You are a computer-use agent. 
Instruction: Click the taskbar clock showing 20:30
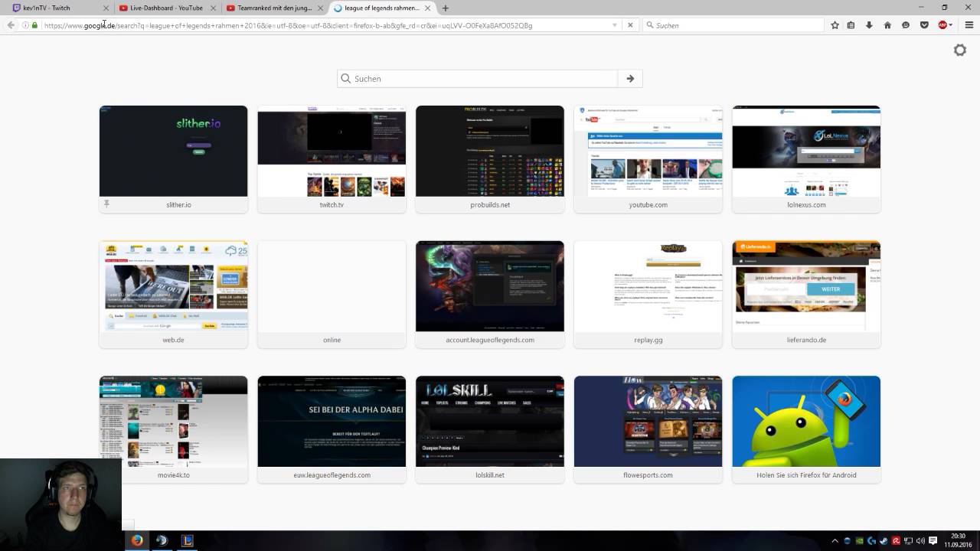coord(958,540)
